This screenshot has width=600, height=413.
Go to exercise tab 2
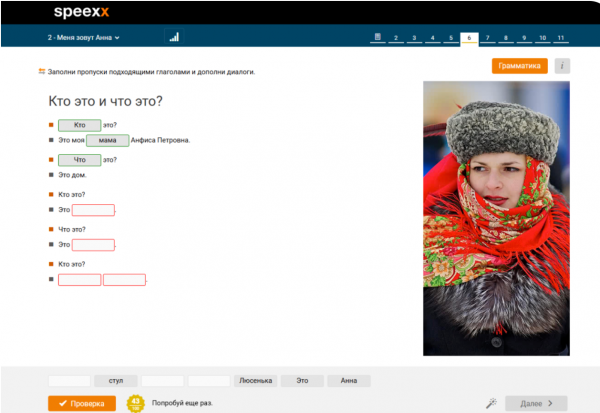(396, 38)
